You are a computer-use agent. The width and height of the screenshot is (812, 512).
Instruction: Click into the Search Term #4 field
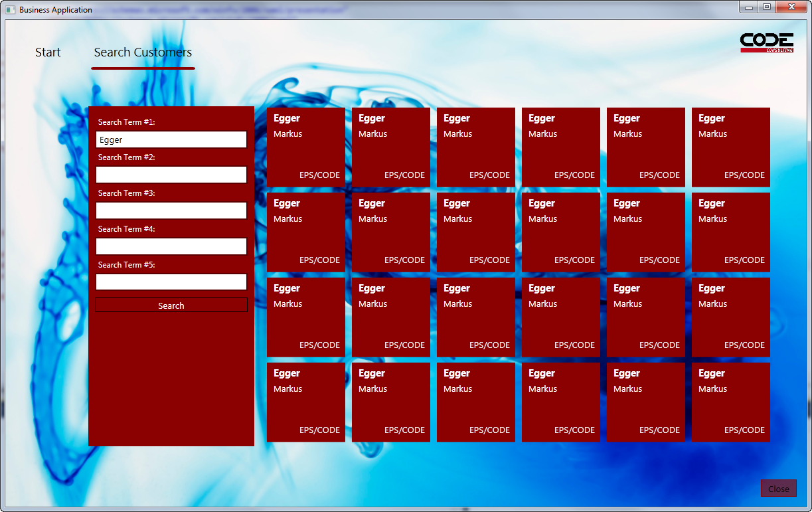[x=171, y=246]
